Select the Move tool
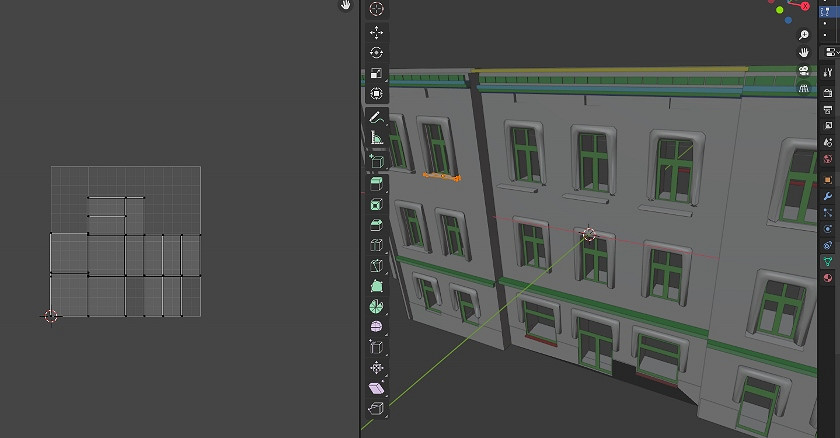The width and height of the screenshot is (840, 438). pyautogui.click(x=377, y=32)
